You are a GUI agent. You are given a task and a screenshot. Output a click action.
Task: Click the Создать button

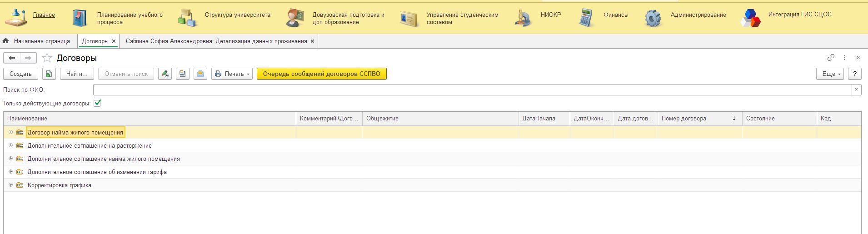tap(20, 74)
